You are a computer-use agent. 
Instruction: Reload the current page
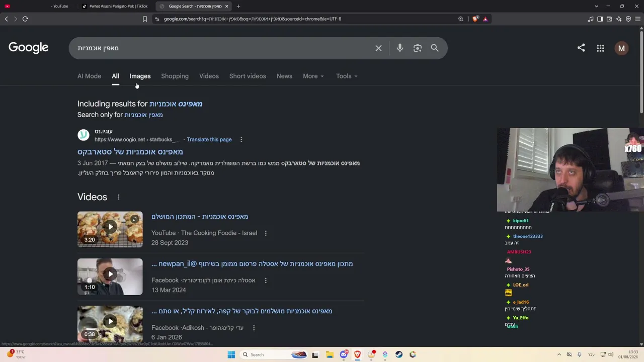click(x=25, y=19)
